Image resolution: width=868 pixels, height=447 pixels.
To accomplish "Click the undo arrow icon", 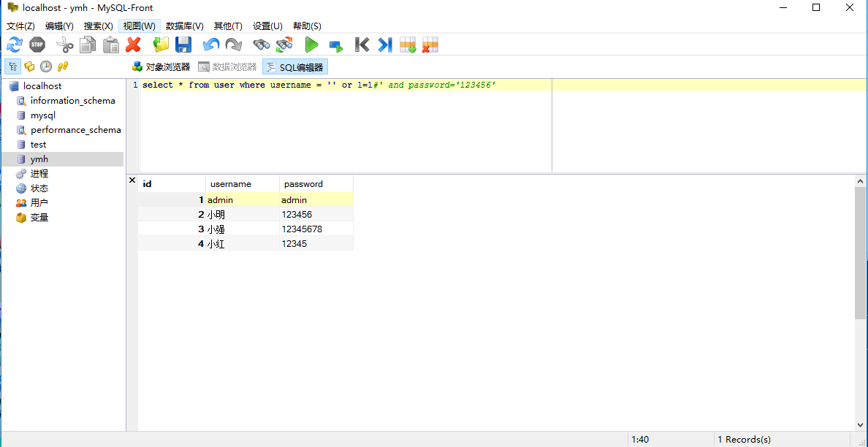I will click(x=211, y=45).
